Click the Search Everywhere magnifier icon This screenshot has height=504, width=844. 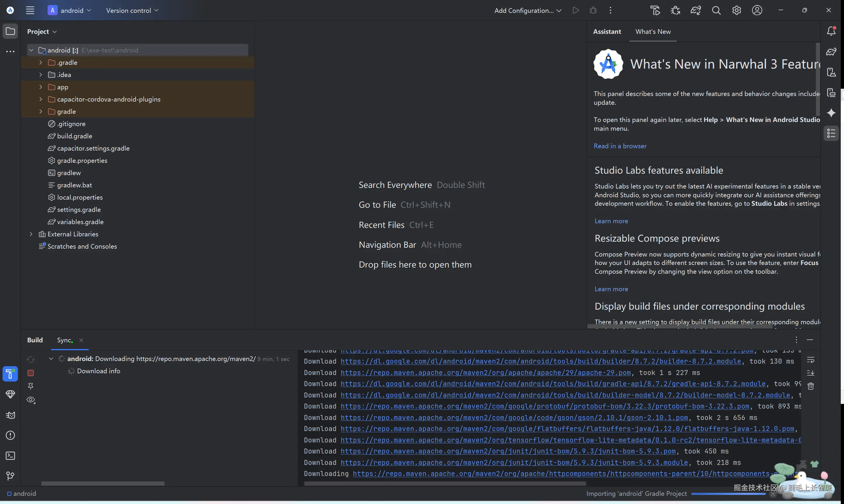point(716,11)
